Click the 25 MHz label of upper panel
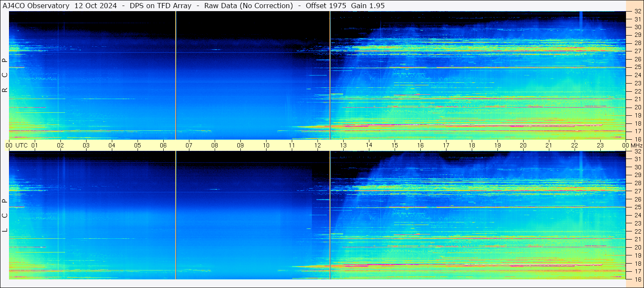Screen dimensions: 644x288 [x=637, y=67]
